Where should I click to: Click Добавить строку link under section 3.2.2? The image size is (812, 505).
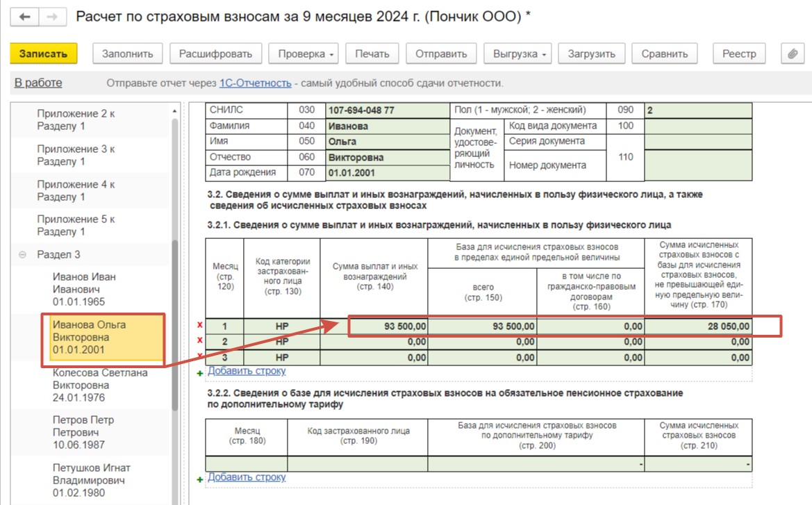tap(247, 477)
